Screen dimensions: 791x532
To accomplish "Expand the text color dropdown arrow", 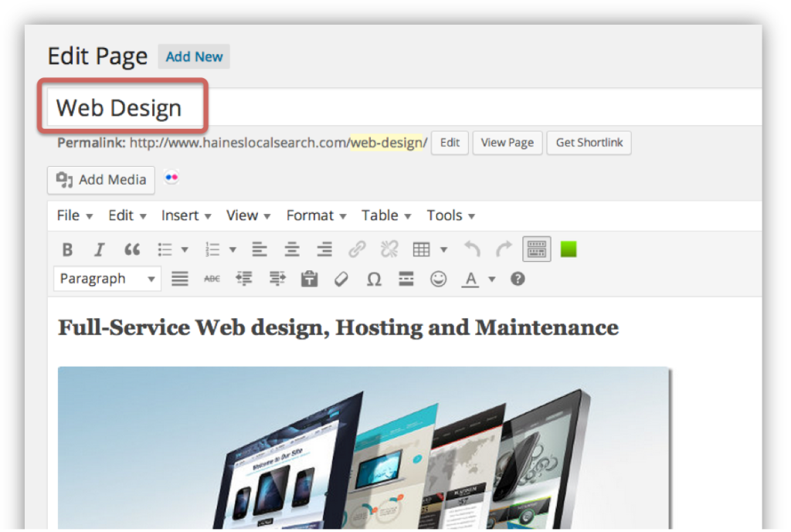I will click(x=492, y=279).
